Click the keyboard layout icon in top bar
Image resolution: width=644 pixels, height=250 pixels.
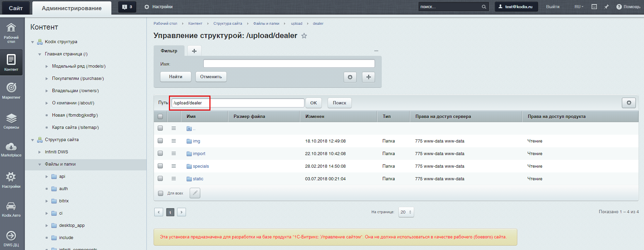click(594, 7)
